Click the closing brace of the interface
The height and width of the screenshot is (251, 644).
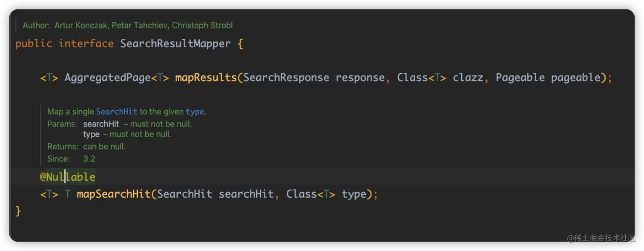(x=18, y=211)
